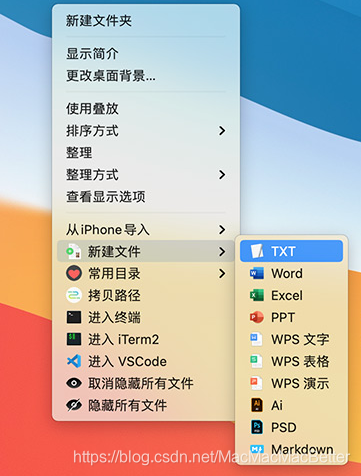Screen dimensions: 361x476
Task: Select the 新建文件 label
Action: [114, 251]
